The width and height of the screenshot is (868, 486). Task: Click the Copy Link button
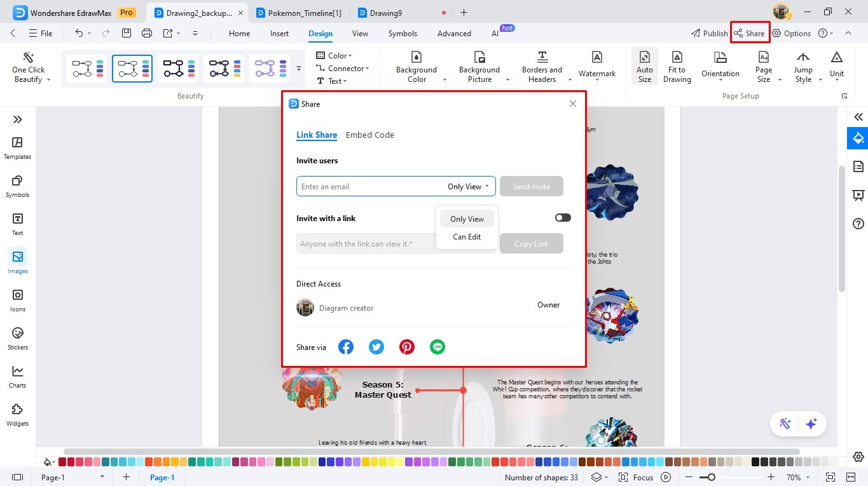click(x=532, y=243)
